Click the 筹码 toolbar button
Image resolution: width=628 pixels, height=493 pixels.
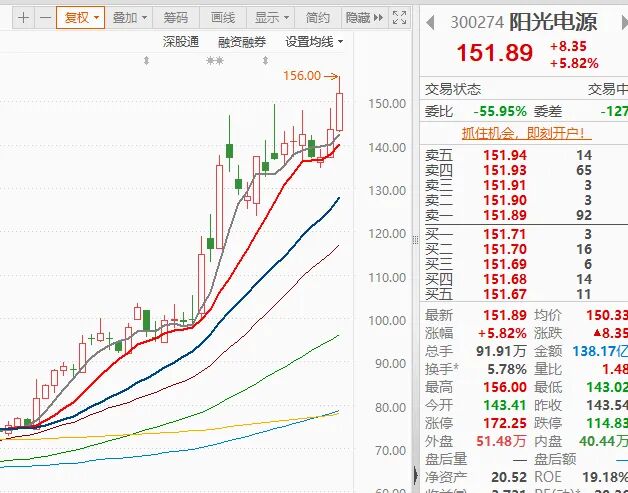coord(176,18)
